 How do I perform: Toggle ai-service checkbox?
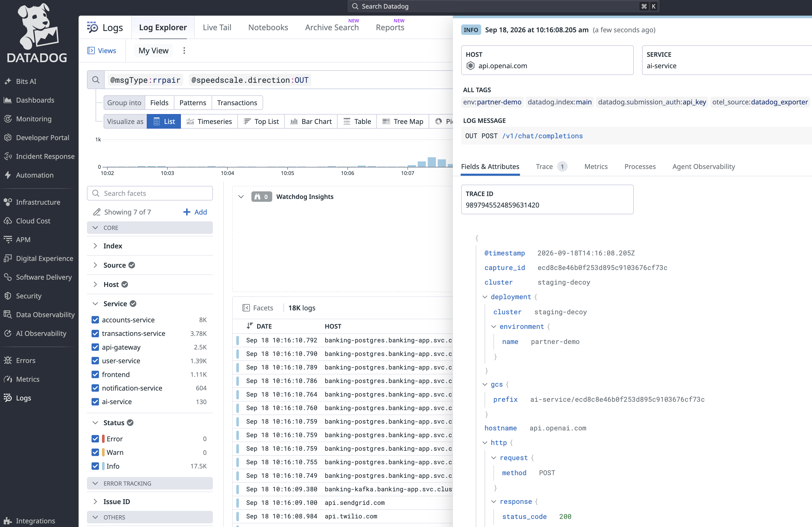click(x=95, y=402)
